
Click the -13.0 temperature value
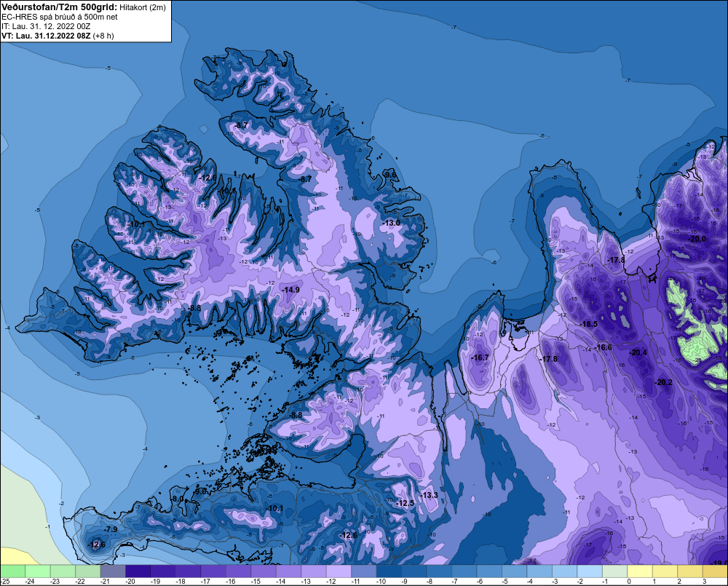(392, 223)
